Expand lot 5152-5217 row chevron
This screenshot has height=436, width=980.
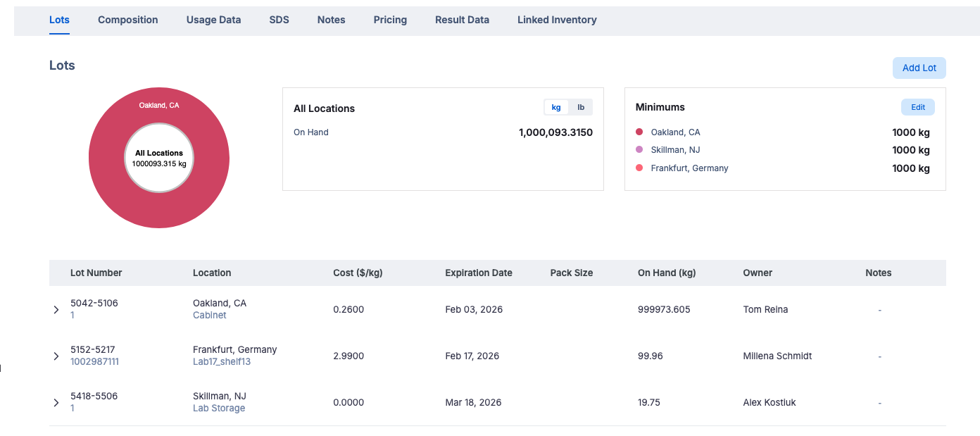pyautogui.click(x=56, y=356)
